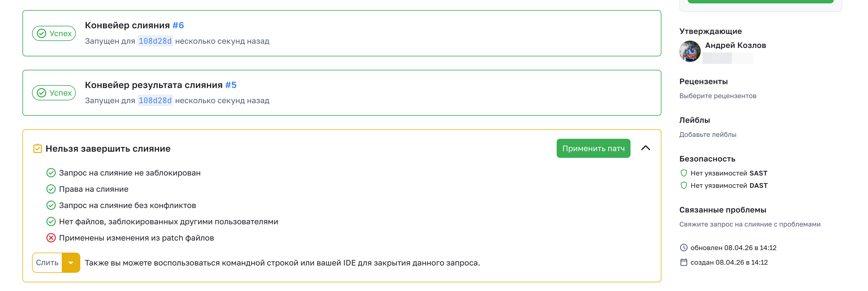Click the clock icon next to updated time

point(683,248)
